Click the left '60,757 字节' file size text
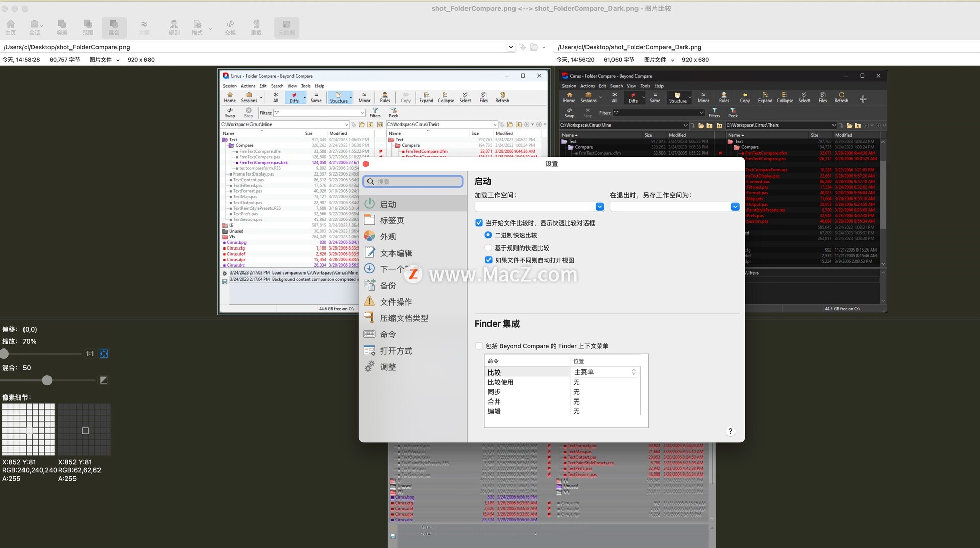This screenshot has width=980, height=548. click(64, 60)
